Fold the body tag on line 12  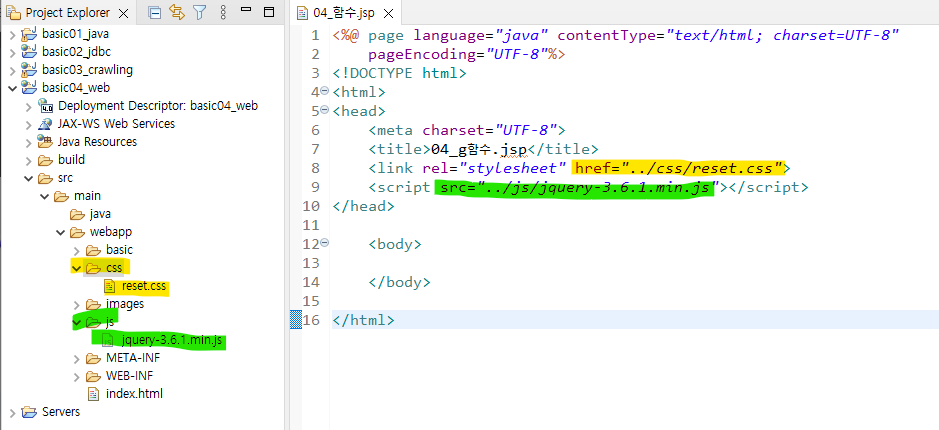[325, 243]
